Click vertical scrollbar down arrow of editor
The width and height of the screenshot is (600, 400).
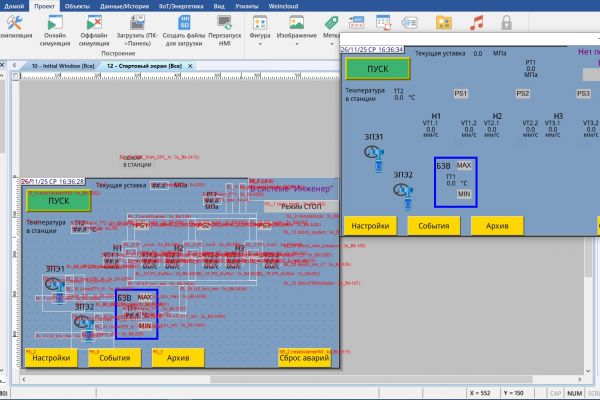pos(588,371)
